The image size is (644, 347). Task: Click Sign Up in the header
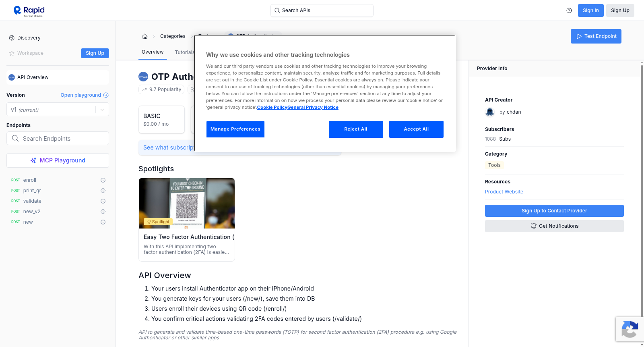pyautogui.click(x=620, y=10)
